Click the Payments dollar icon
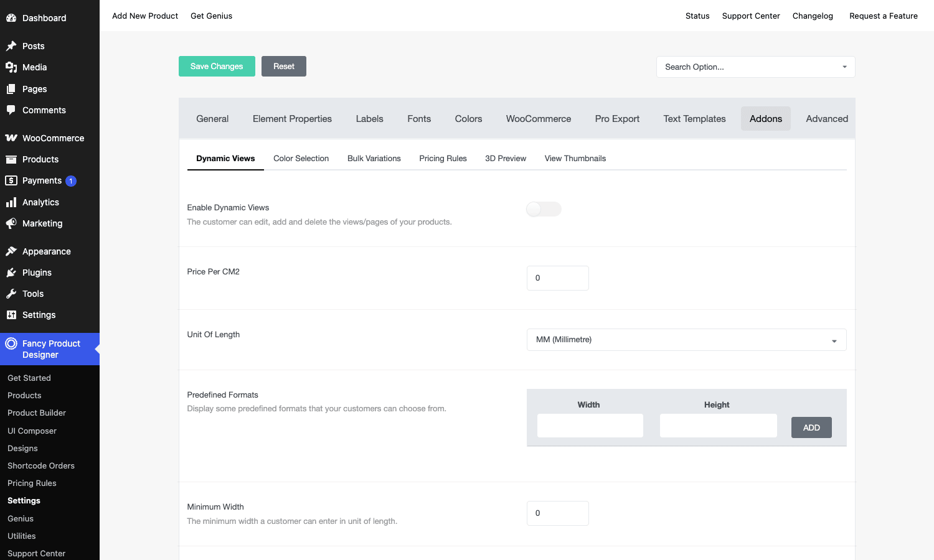This screenshot has width=934, height=560. click(11, 180)
